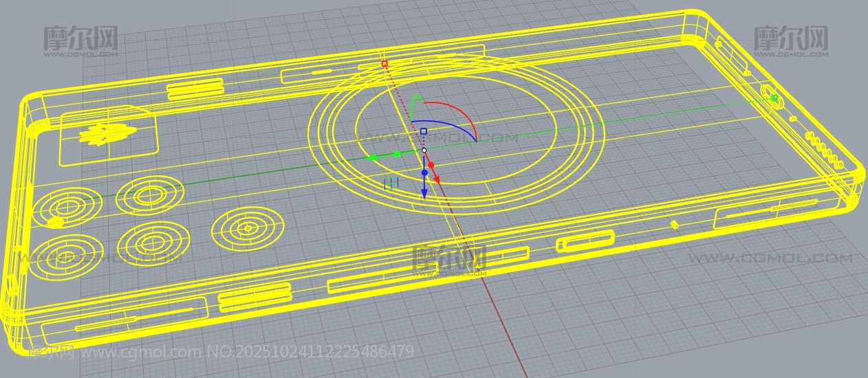Click the blue scale dot on Z axis
The width and height of the screenshot is (868, 378).
pos(424,173)
